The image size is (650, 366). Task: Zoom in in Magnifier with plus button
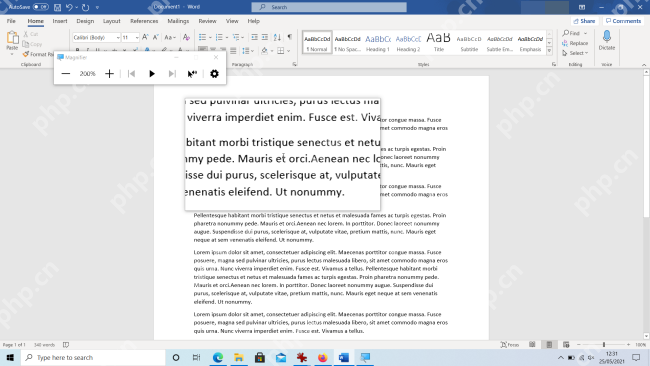tap(109, 74)
